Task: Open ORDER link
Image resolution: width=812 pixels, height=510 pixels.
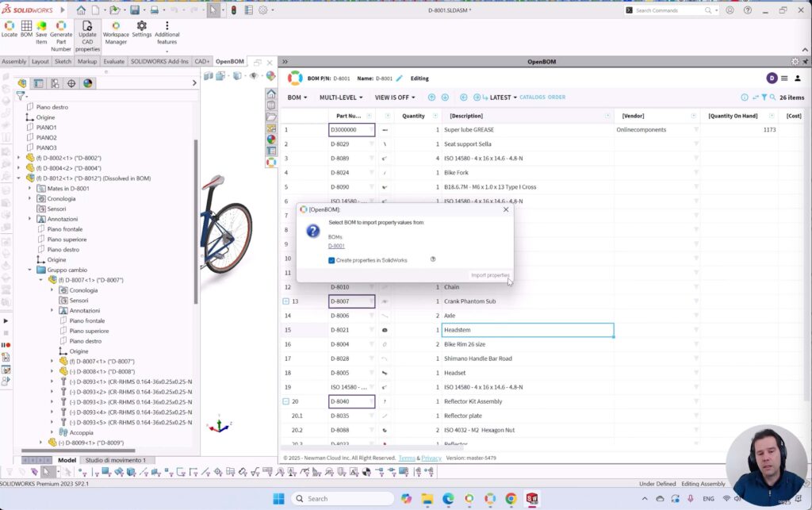Action: click(x=557, y=98)
